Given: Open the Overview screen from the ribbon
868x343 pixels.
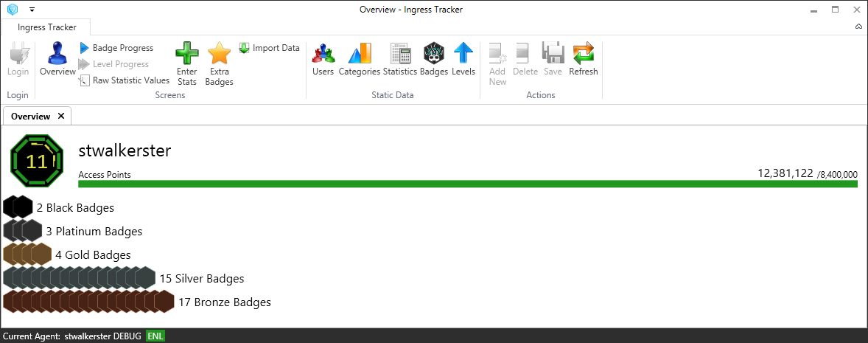Looking at the screenshot, I should pyautogui.click(x=57, y=60).
